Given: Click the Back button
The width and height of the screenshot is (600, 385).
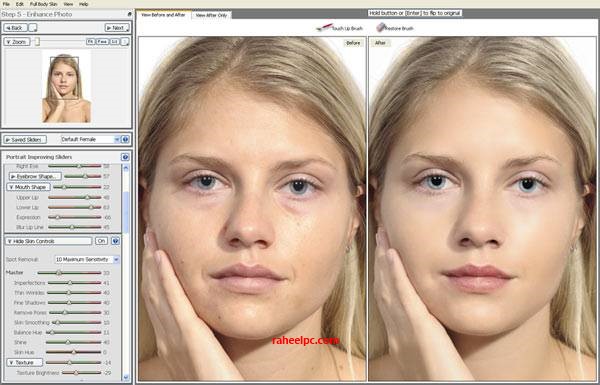Looking at the screenshot, I should tap(16, 28).
